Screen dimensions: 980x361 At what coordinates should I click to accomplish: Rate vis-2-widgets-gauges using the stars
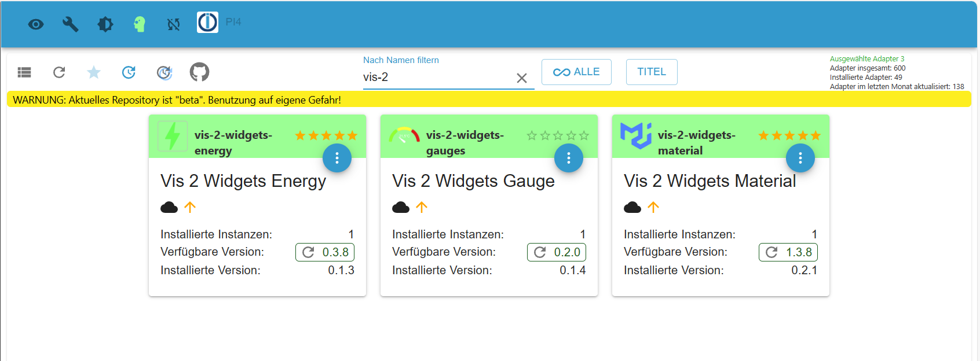pyautogui.click(x=558, y=135)
